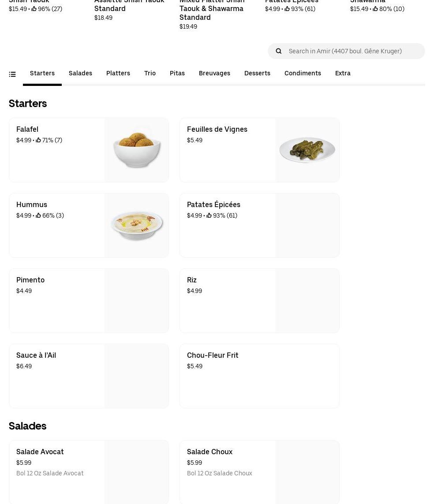Screen dimensions: 434x504
Task: Open the Extra tab
Action: pos(343,73)
